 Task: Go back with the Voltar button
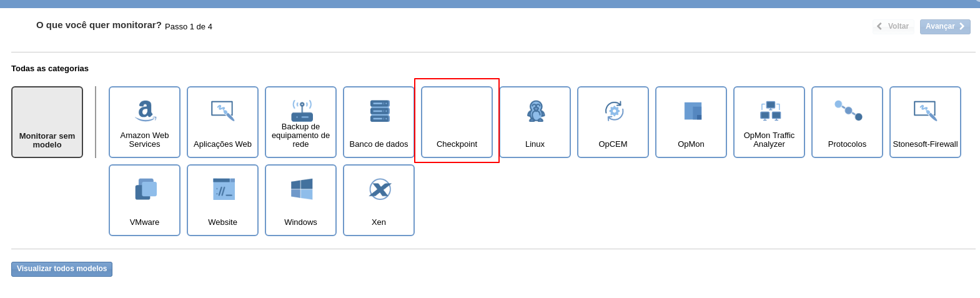(x=893, y=26)
